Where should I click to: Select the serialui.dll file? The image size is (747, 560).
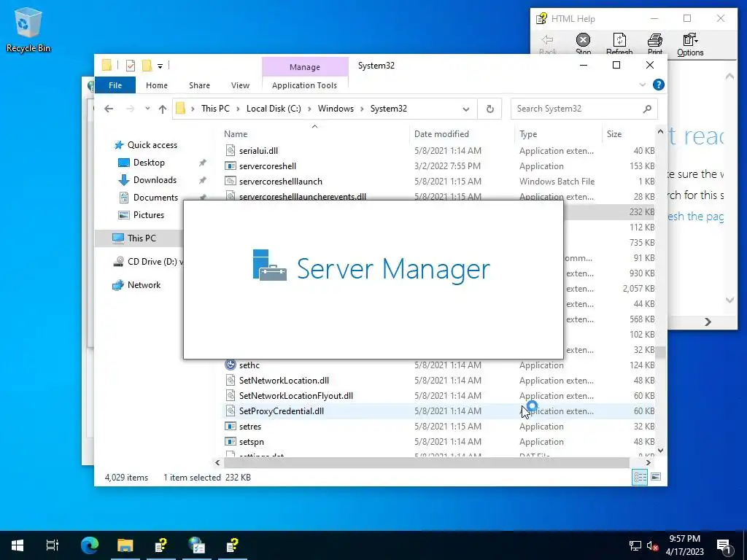click(258, 150)
